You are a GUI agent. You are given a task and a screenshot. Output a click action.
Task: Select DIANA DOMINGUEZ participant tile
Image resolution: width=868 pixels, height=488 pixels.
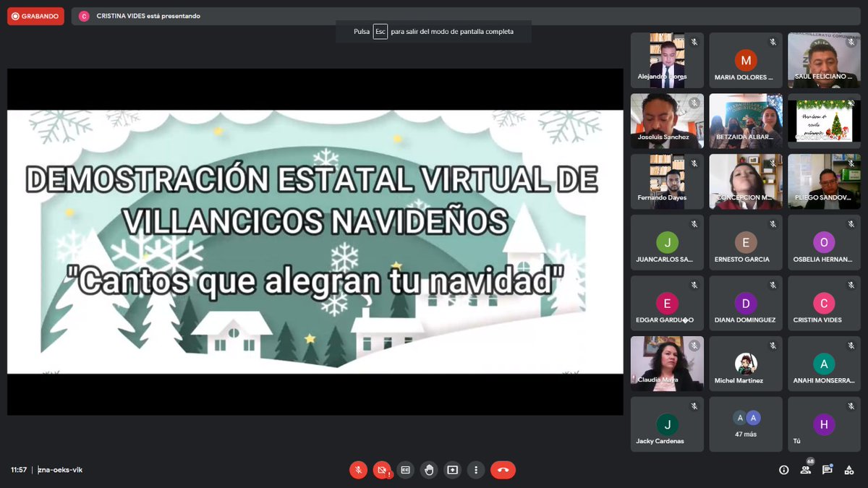745,303
